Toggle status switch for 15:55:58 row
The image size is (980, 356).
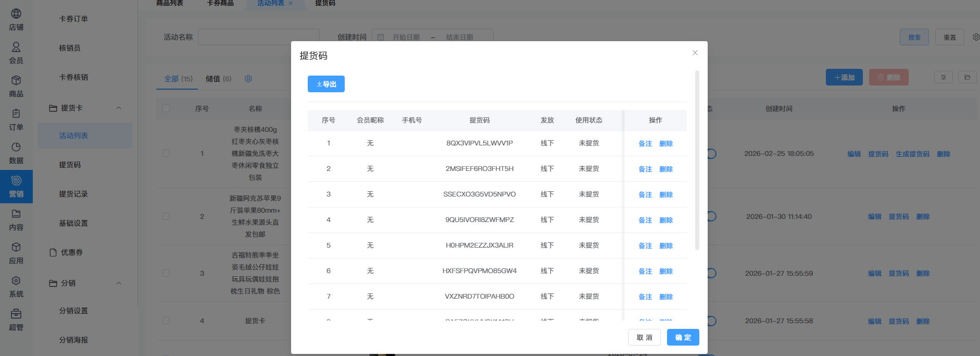pyautogui.click(x=711, y=321)
